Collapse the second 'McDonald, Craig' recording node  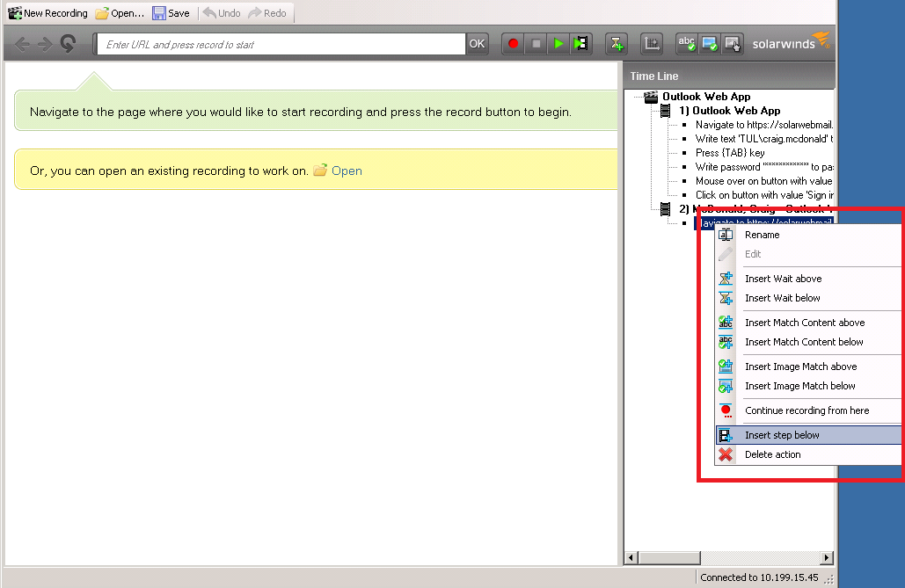click(666, 208)
